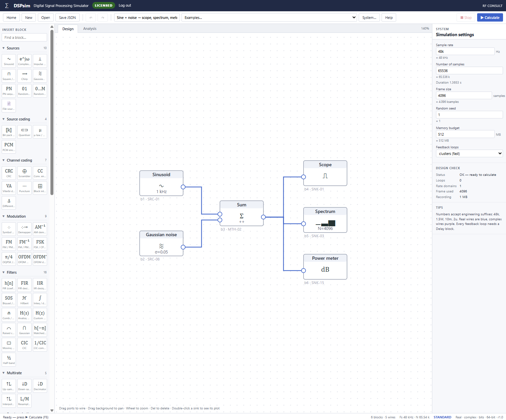This screenshot has height=420, width=506.
Task: Insert the CRC block
Action: tap(9, 173)
